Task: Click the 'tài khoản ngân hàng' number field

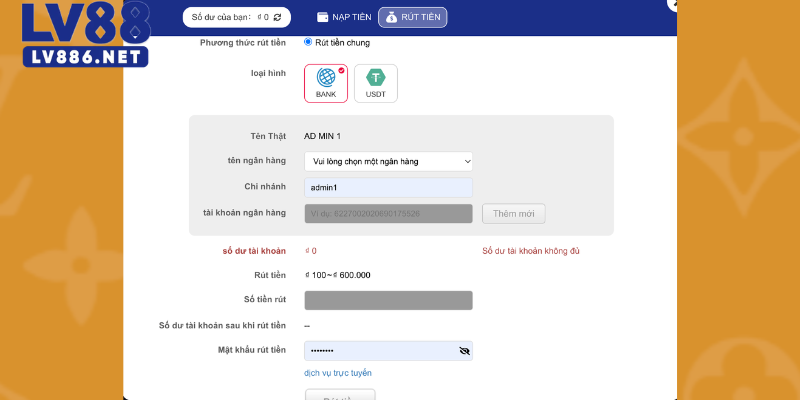Action: tap(388, 213)
